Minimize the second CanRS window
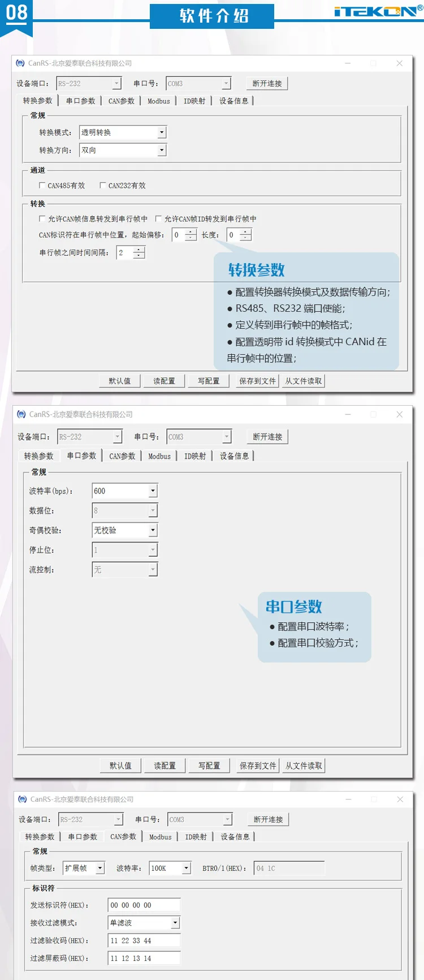The image size is (424, 980). click(x=348, y=414)
